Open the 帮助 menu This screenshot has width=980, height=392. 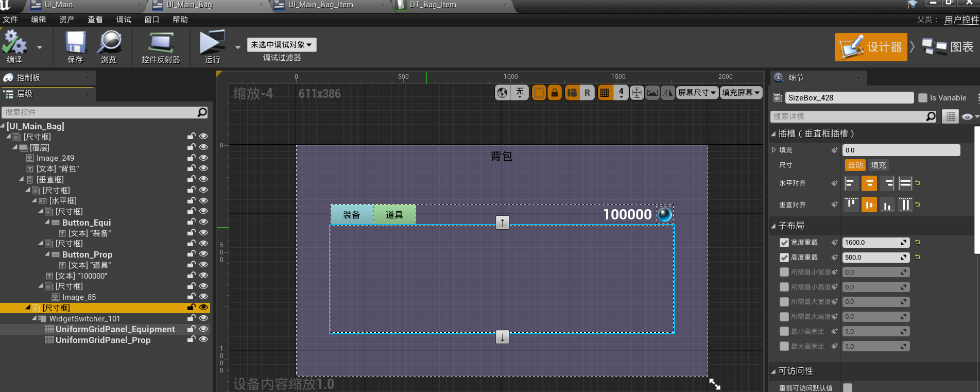(x=180, y=20)
